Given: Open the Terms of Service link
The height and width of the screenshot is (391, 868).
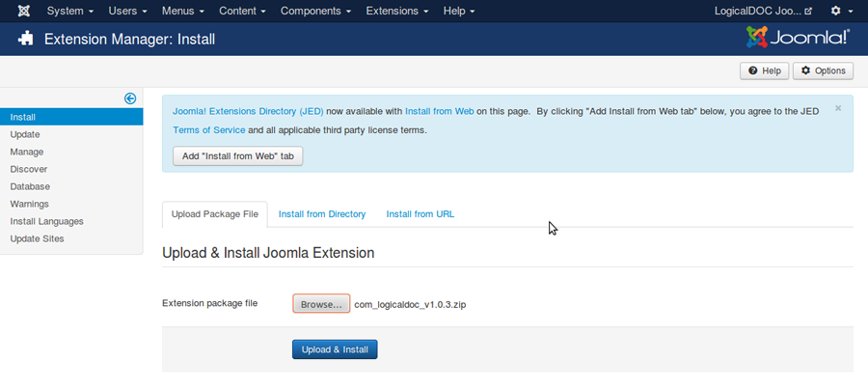Looking at the screenshot, I should [208, 130].
